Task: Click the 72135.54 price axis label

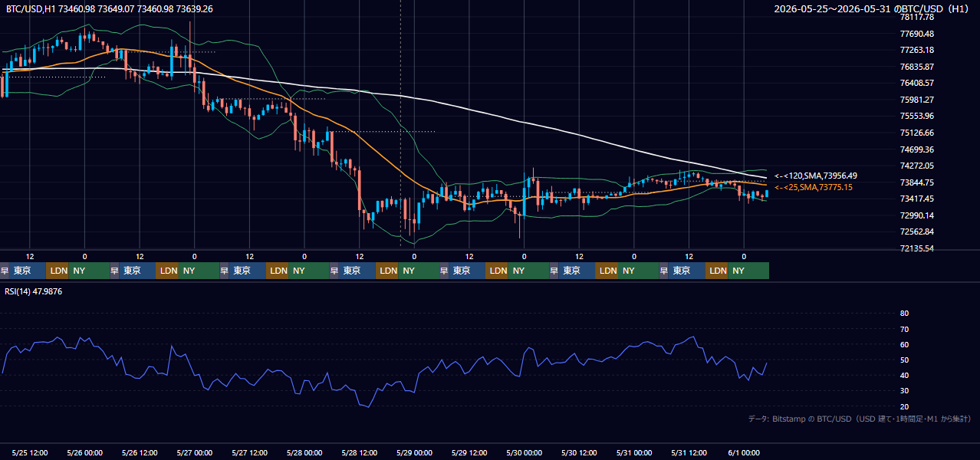Action: (917, 248)
